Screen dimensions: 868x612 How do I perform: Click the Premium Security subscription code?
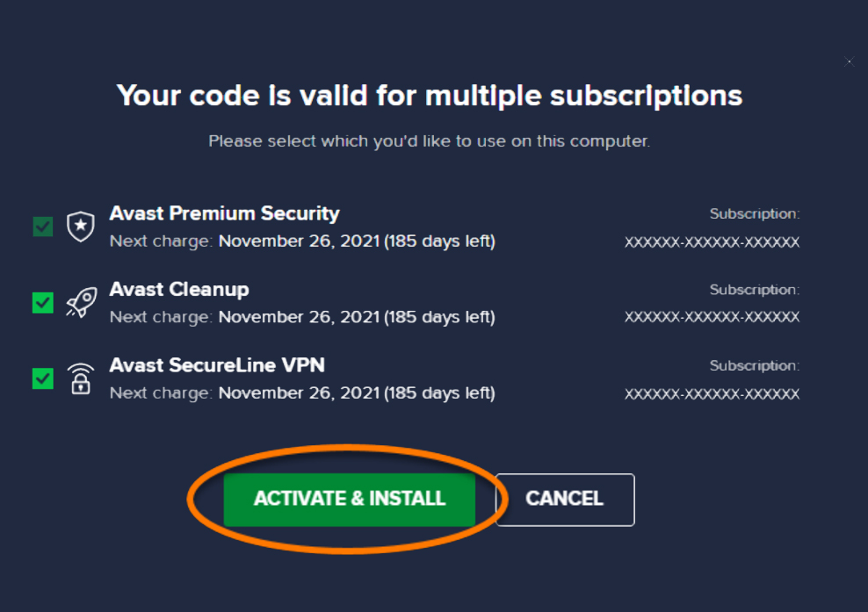[712, 242]
